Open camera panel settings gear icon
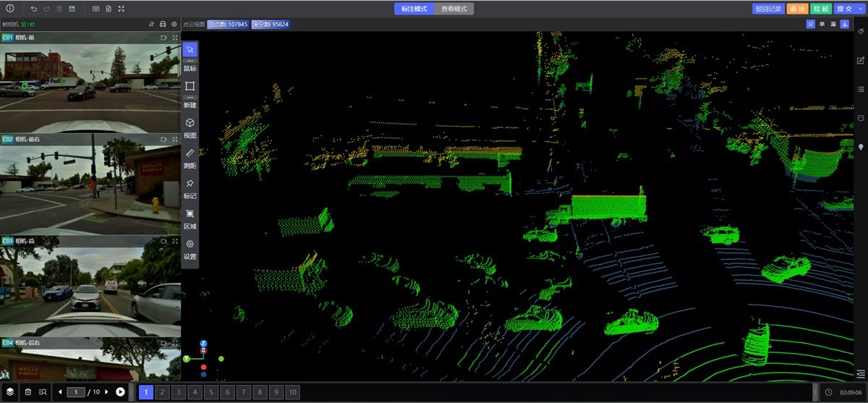 tap(174, 24)
